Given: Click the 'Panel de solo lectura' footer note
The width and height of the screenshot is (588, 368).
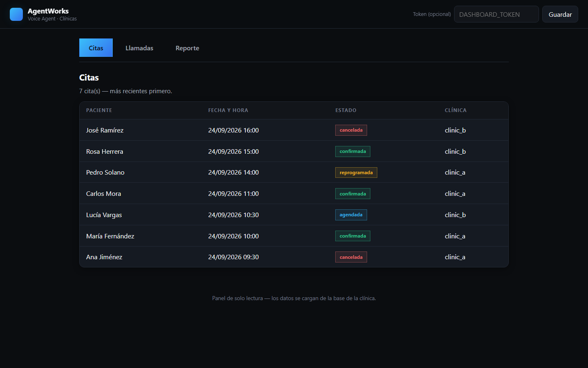Looking at the screenshot, I should [294, 298].
